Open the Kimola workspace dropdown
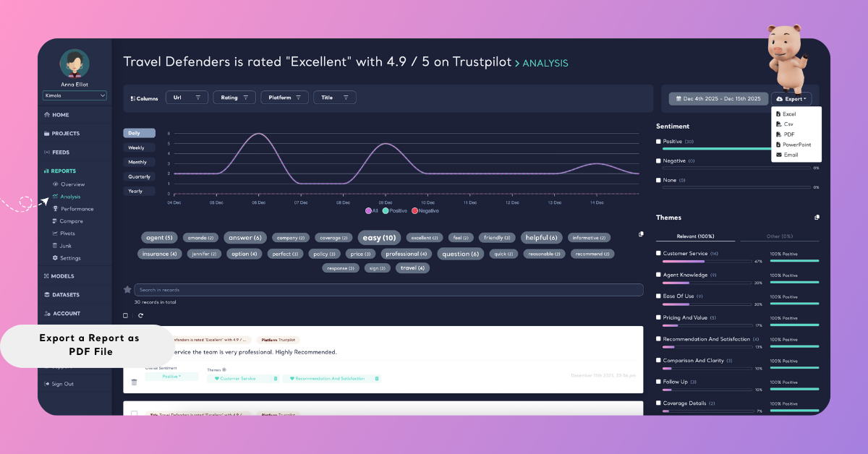This screenshot has height=454, width=868. (75, 95)
